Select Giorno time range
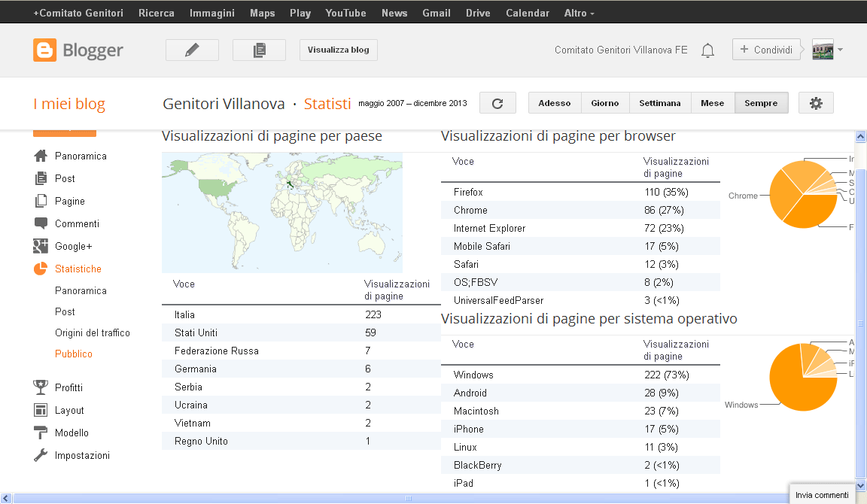Image resolution: width=867 pixels, height=504 pixels. (x=605, y=103)
